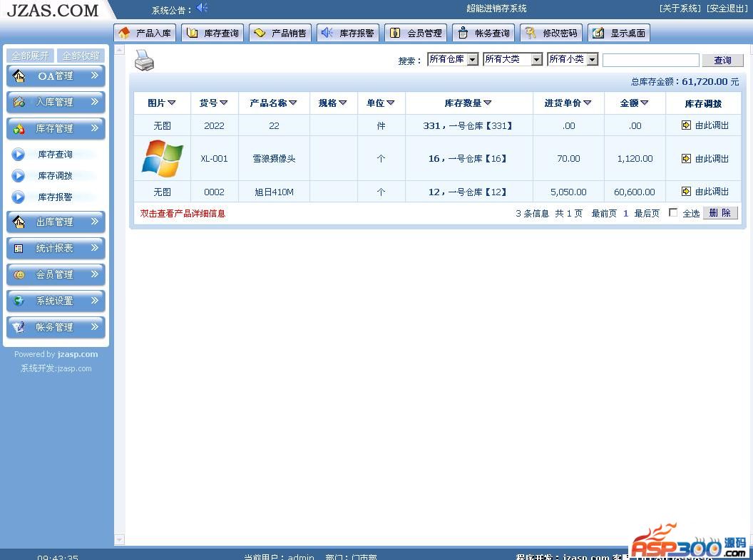Image resolution: width=753 pixels, height=560 pixels.
Task: Open 会员管理 toolbar button
Action: point(416,33)
